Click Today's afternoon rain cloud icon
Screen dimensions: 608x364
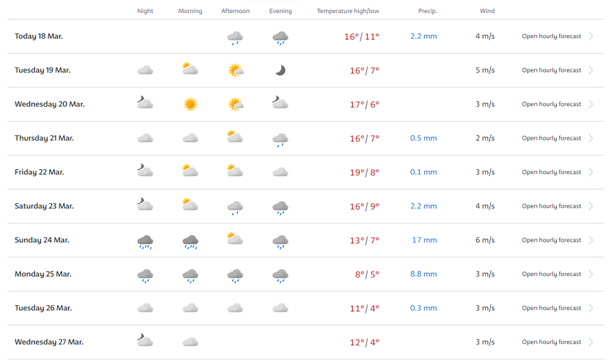tap(235, 37)
